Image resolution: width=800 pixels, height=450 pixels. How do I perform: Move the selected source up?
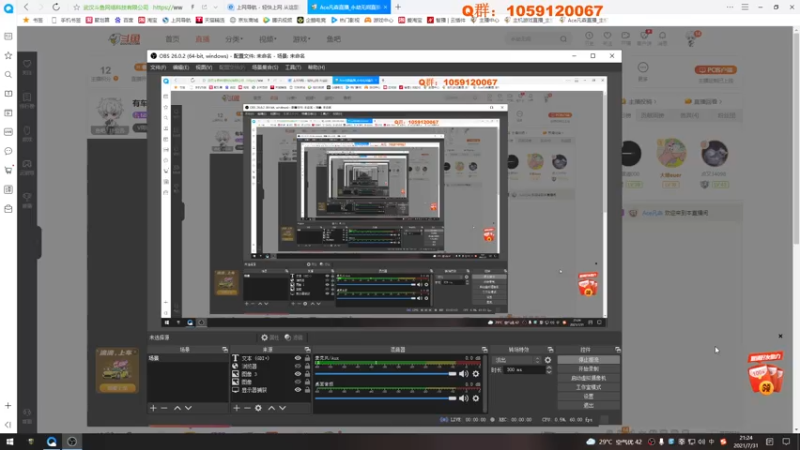pos(271,408)
